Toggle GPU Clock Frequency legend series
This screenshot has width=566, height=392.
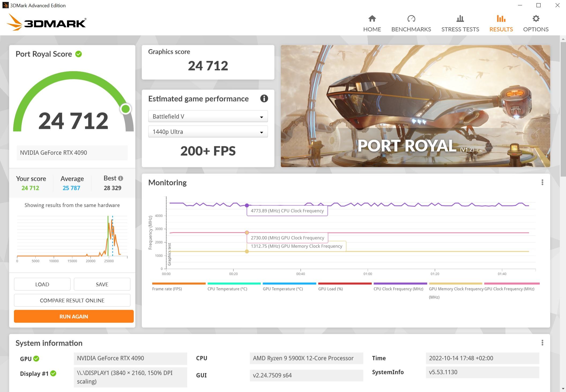pyautogui.click(x=512, y=287)
